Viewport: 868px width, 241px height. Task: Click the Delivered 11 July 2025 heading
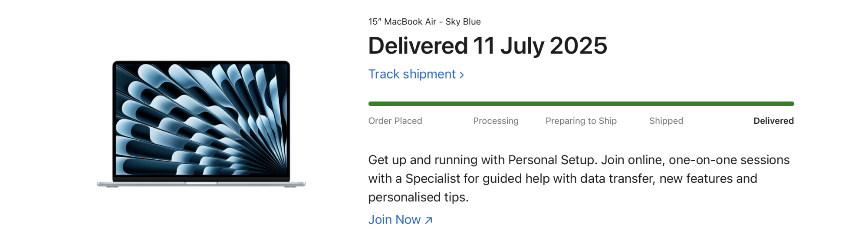pyautogui.click(x=487, y=46)
